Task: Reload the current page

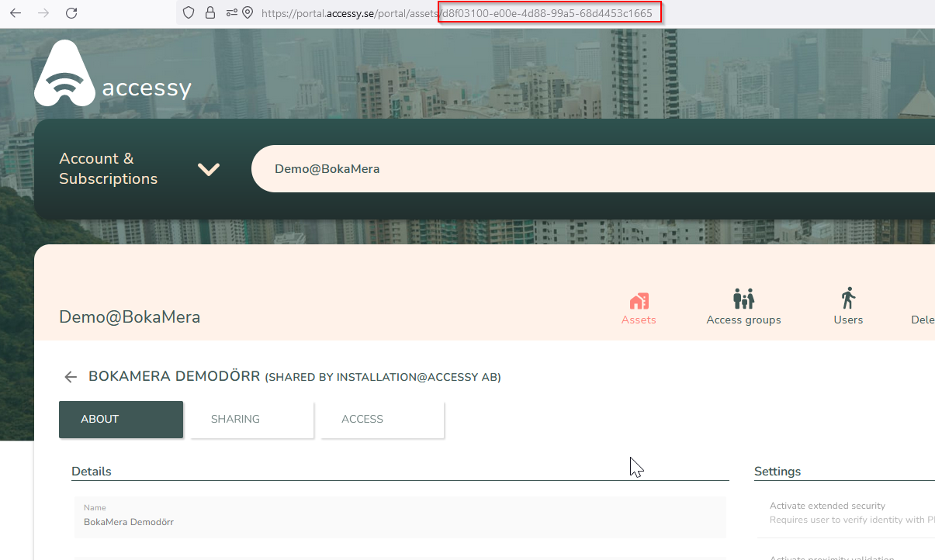Action: [71, 13]
